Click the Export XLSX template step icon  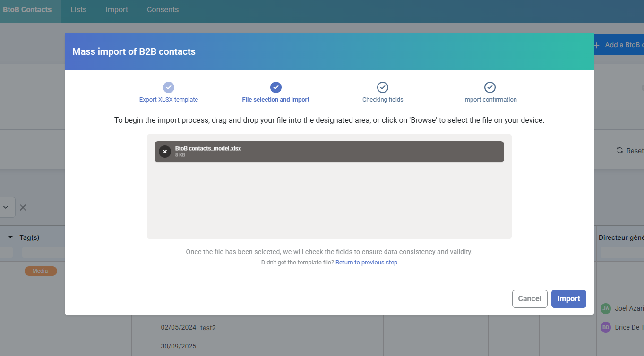coord(169,87)
